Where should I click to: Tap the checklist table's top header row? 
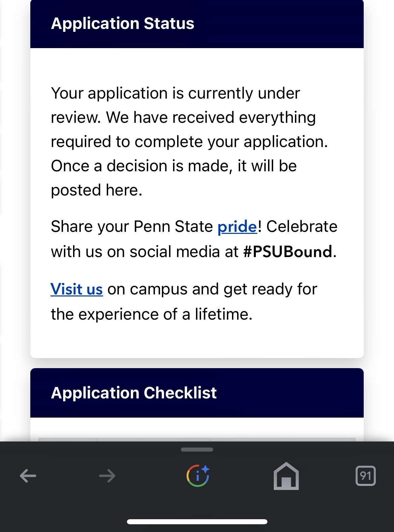pos(197,439)
